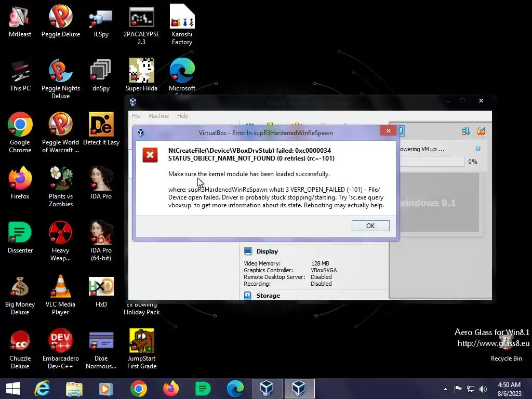The height and width of the screenshot is (399, 532).
Task: Select the Recycle Bin desktop icon
Action: (x=507, y=346)
